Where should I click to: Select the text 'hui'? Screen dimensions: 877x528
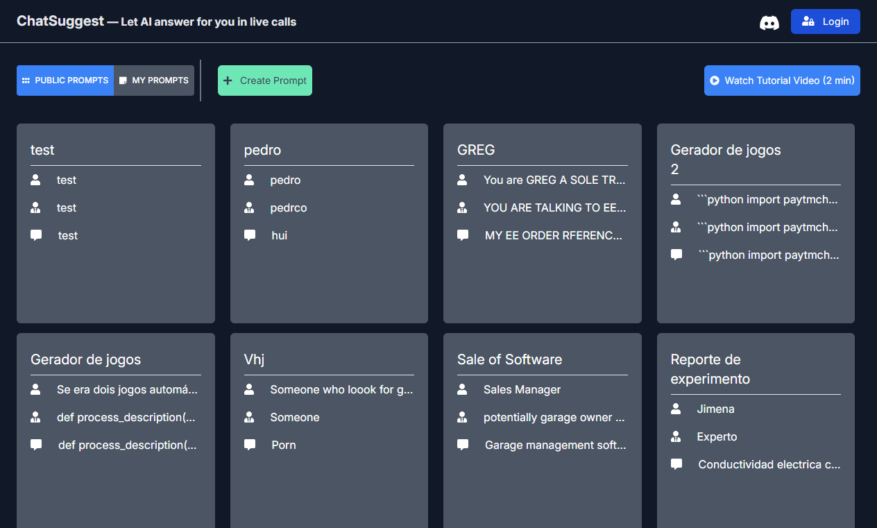tap(279, 235)
